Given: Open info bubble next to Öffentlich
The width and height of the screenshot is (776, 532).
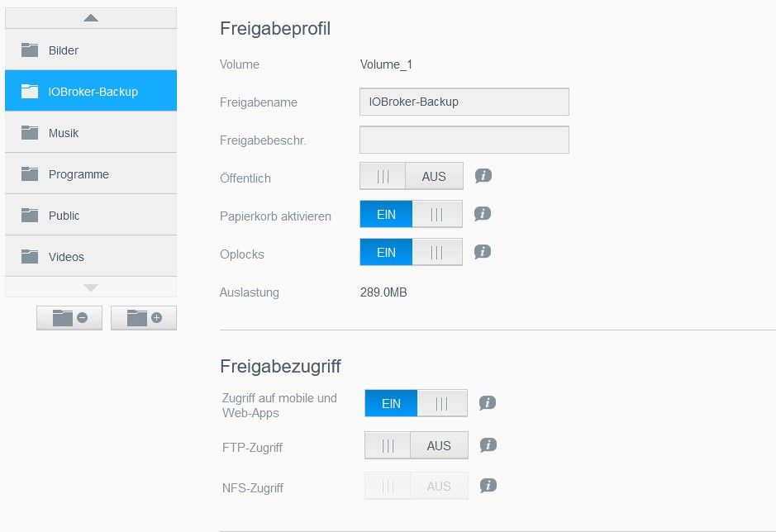Looking at the screenshot, I should point(483,176).
